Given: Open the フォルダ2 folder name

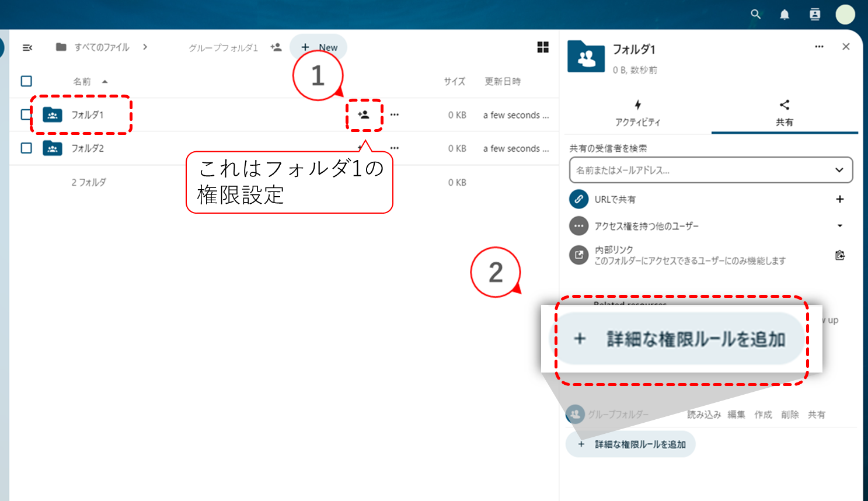Looking at the screenshot, I should tap(88, 148).
